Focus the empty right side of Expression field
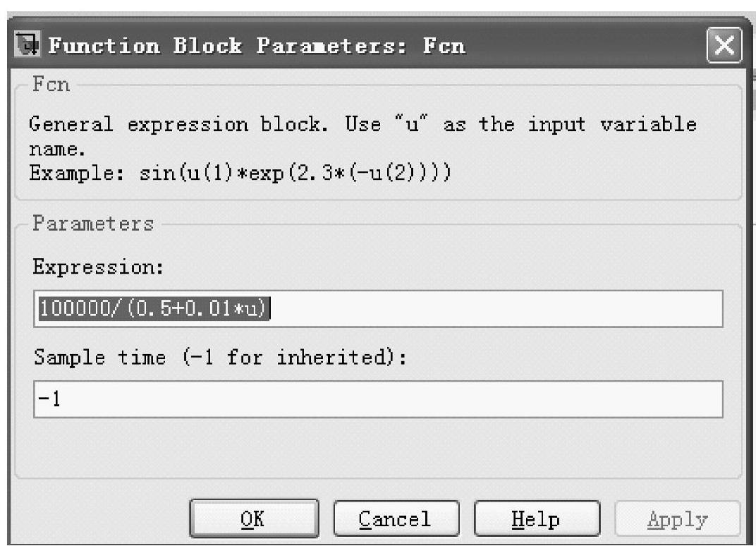 coord(494,309)
